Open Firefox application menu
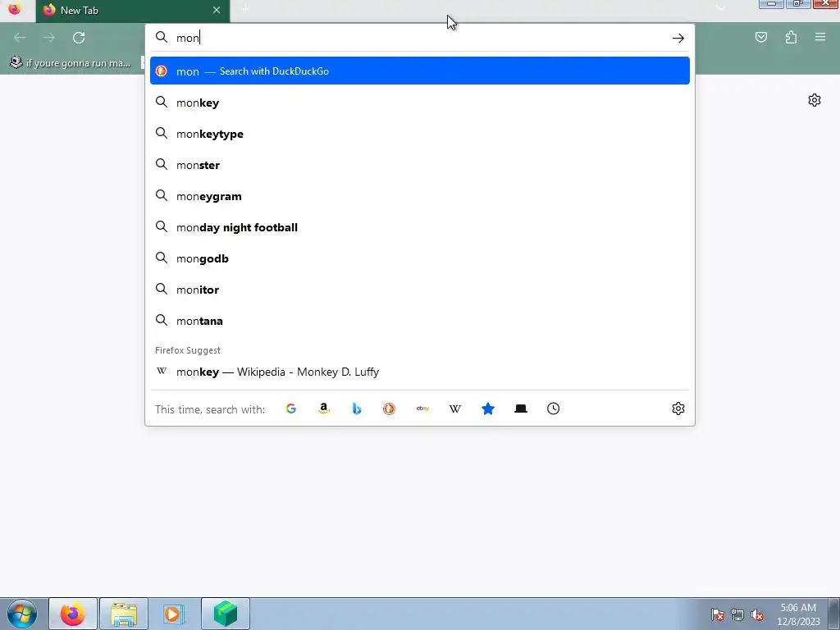Screen dimensions: 840x630 [x=820, y=37]
